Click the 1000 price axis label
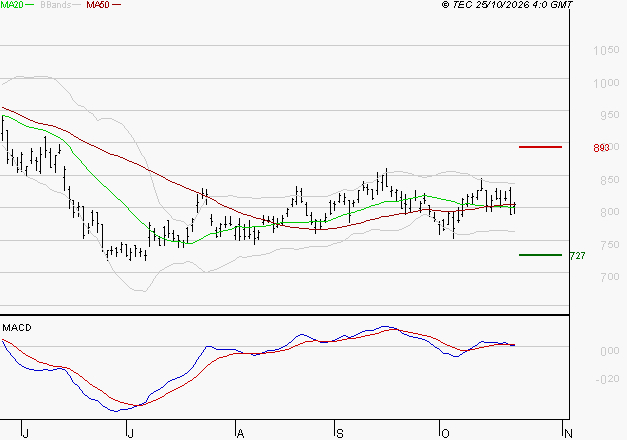 [x=606, y=83]
